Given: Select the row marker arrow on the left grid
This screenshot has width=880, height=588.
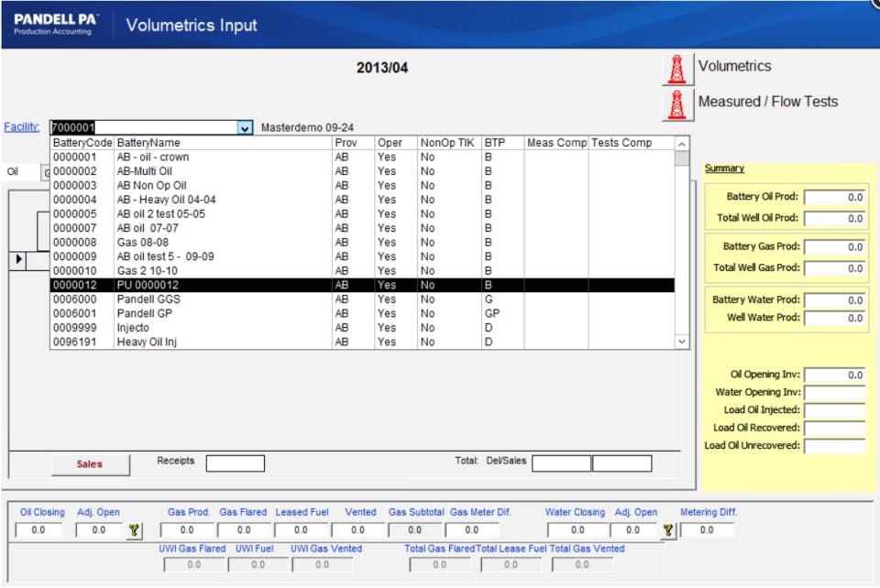Looking at the screenshot, I should coord(18,259).
